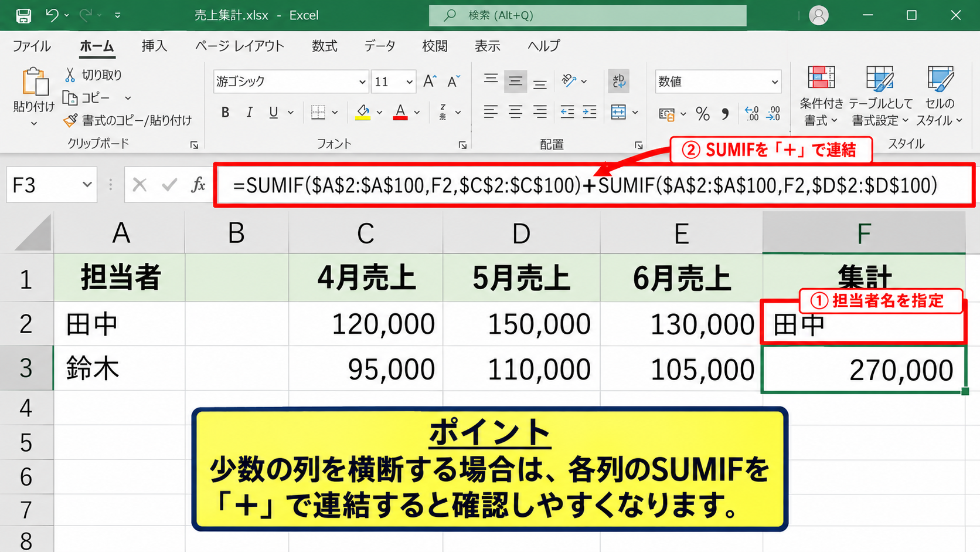This screenshot has width=980, height=552.
Task: Increase font size with large A icon
Action: coord(430,81)
